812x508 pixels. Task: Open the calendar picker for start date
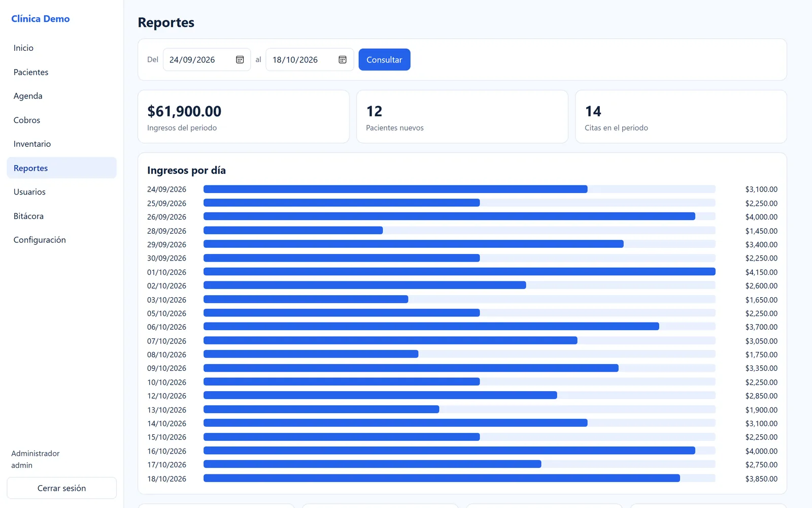click(x=240, y=60)
